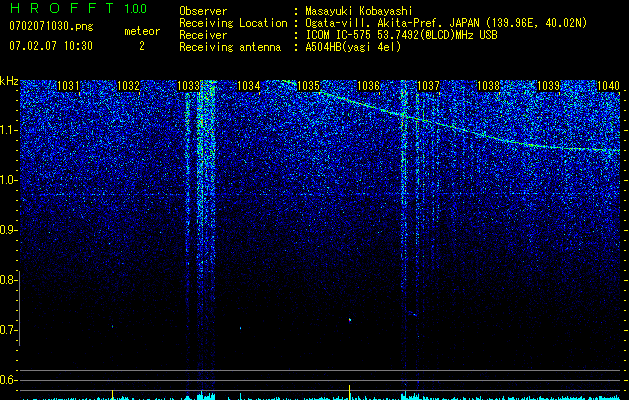Click the 0.9 frequency axis label

click(x=8, y=230)
